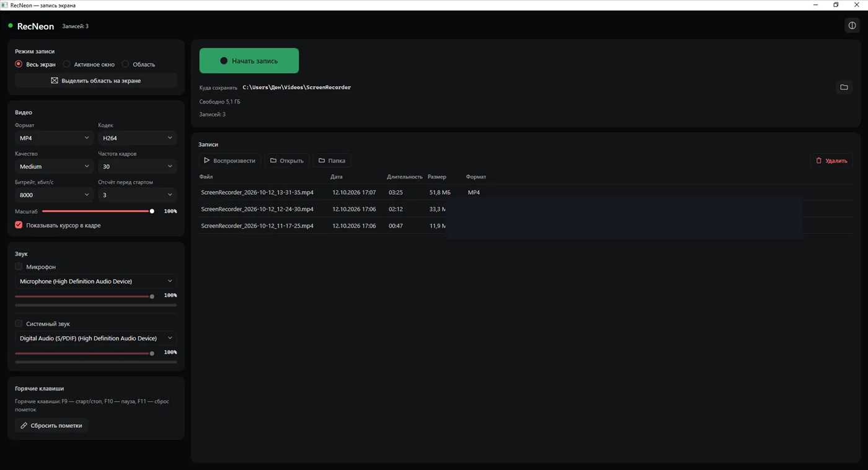
Task: Open the "Качество" dropdown set to Medium
Action: (x=54, y=166)
